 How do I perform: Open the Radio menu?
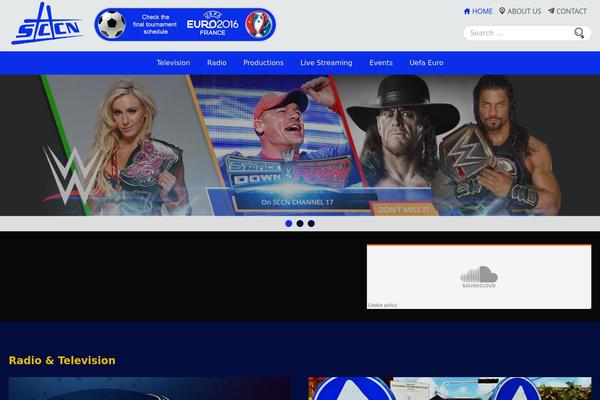click(x=217, y=63)
